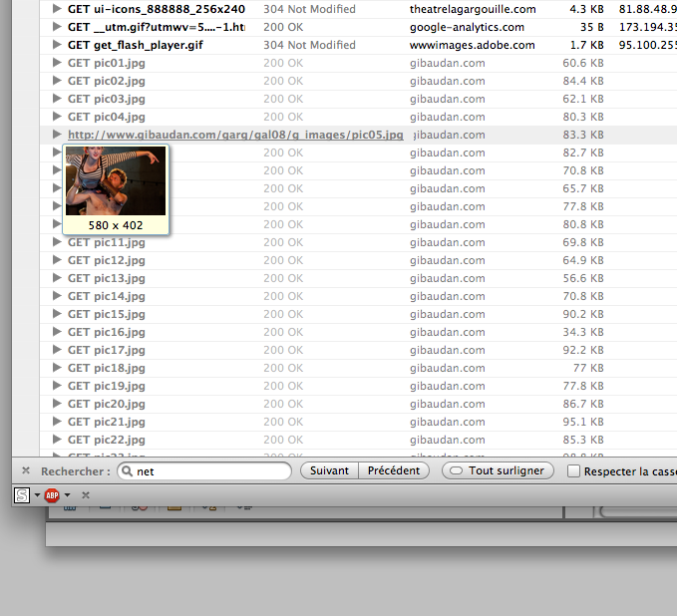Expand the GET pic16.jpg request
The image size is (677, 616).
(x=57, y=332)
